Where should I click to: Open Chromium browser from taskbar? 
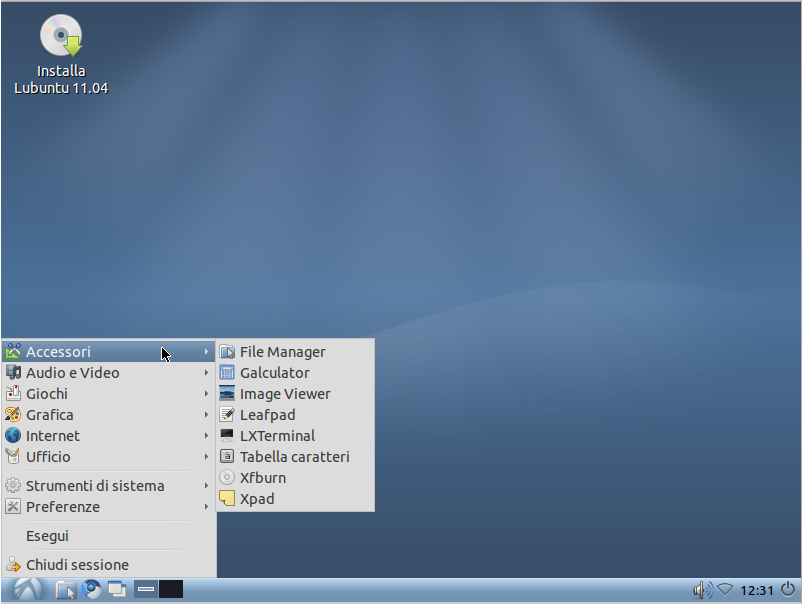tap(92, 590)
